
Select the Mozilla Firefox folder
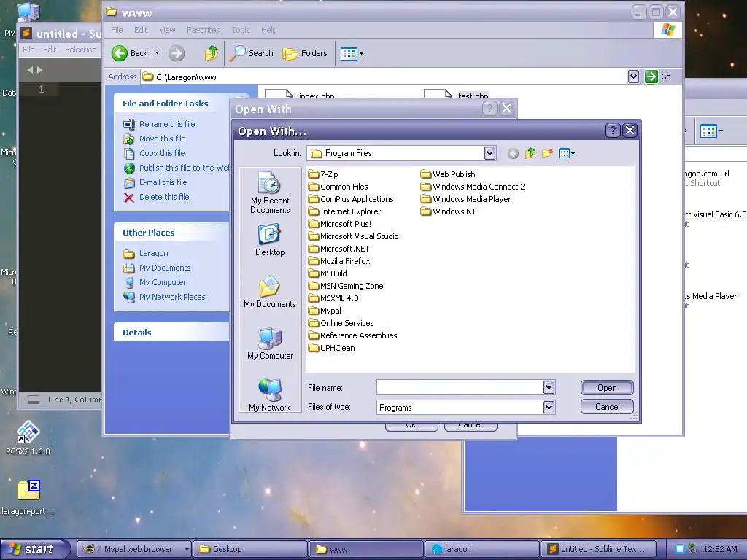point(339,261)
